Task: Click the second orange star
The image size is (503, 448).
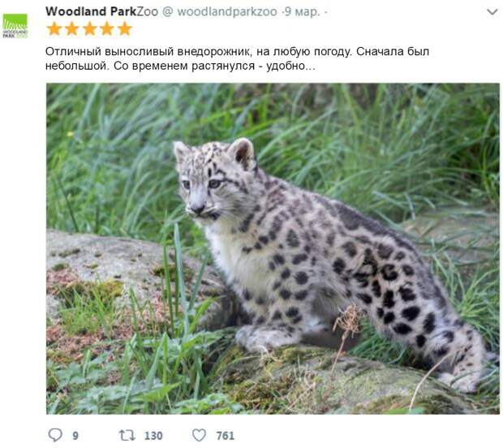Action: click(72, 29)
